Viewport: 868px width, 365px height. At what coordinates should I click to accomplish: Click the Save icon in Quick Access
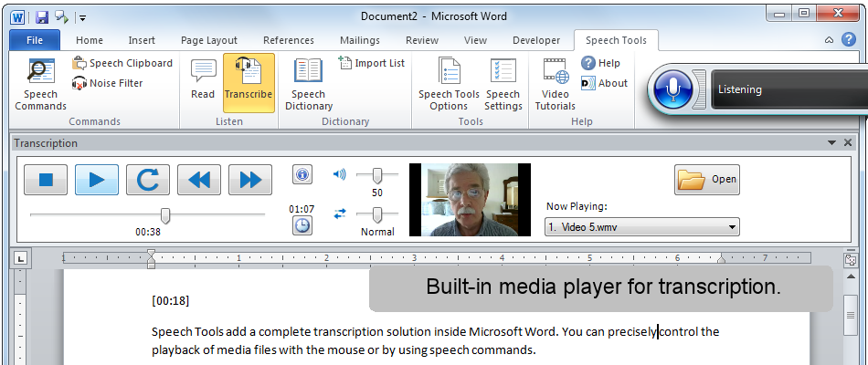(x=42, y=17)
